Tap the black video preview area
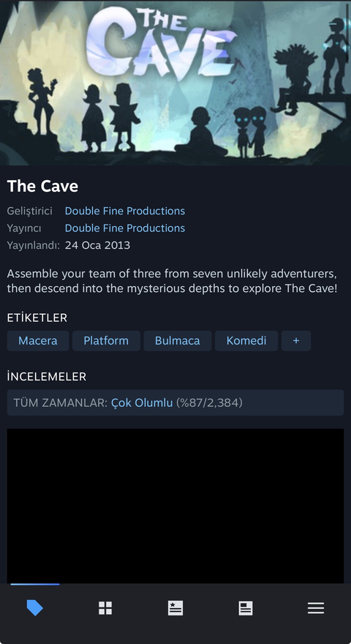The image size is (351, 644). [175, 506]
